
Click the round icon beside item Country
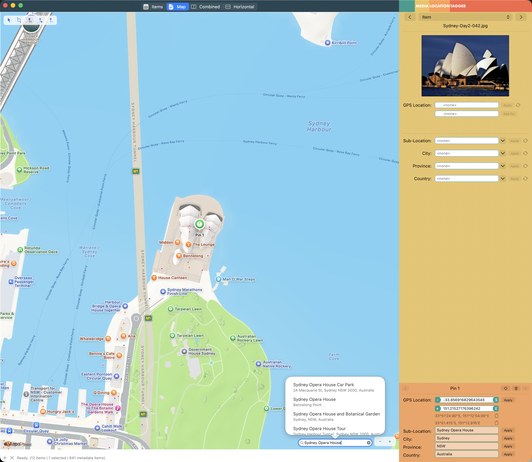(525, 178)
